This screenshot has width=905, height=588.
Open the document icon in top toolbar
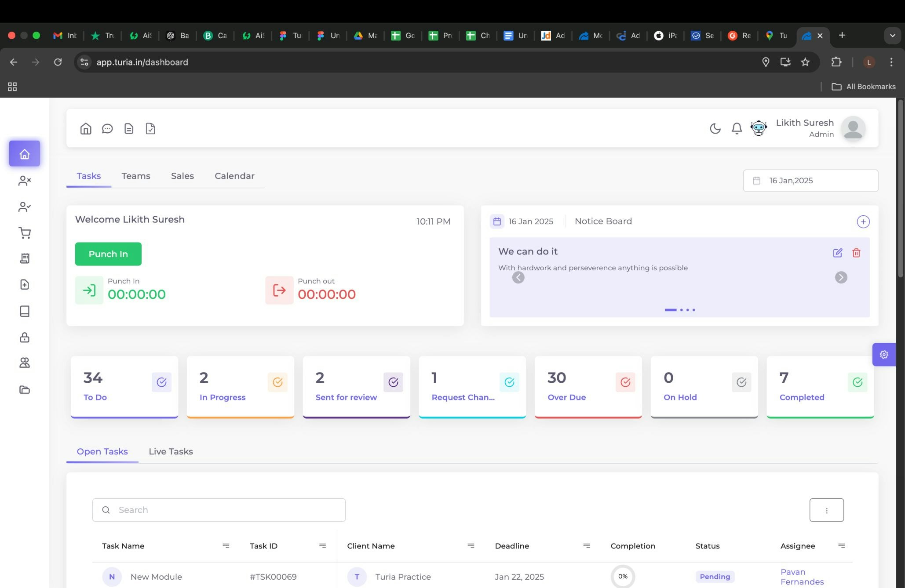[129, 128]
